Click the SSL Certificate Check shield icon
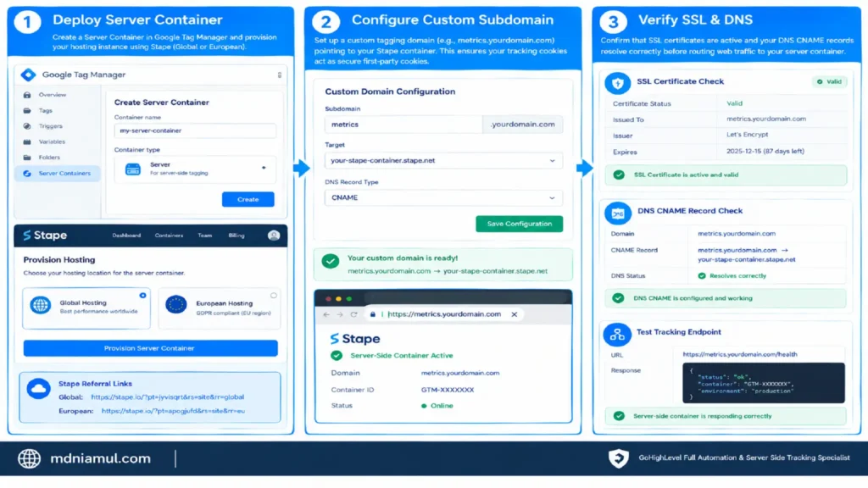This screenshot has width=868, height=488. (x=617, y=83)
